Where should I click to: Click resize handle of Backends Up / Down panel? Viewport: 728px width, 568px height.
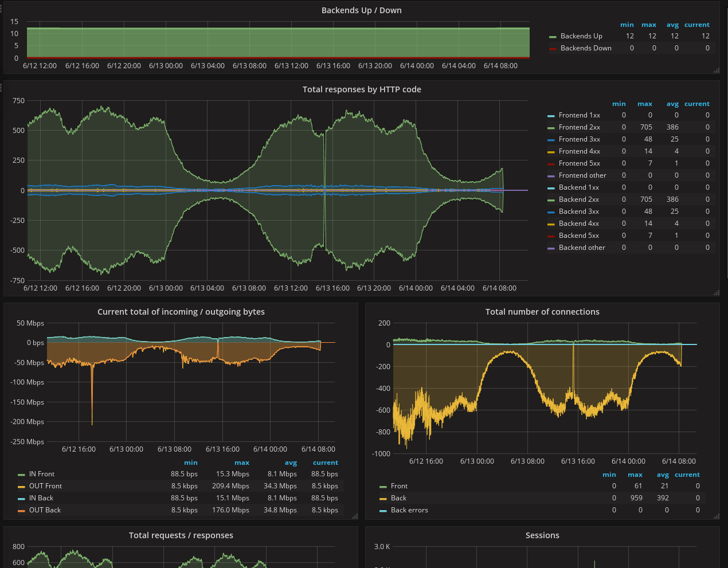[x=717, y=70]
